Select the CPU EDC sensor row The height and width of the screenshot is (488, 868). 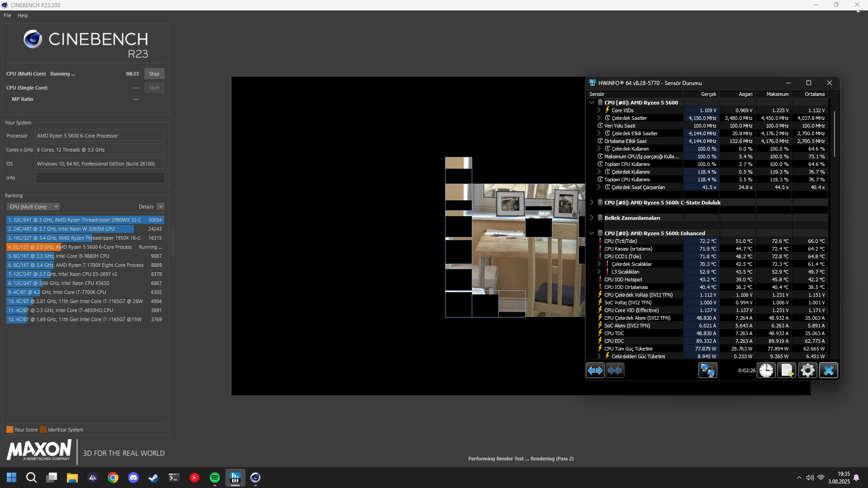[707, 341]
